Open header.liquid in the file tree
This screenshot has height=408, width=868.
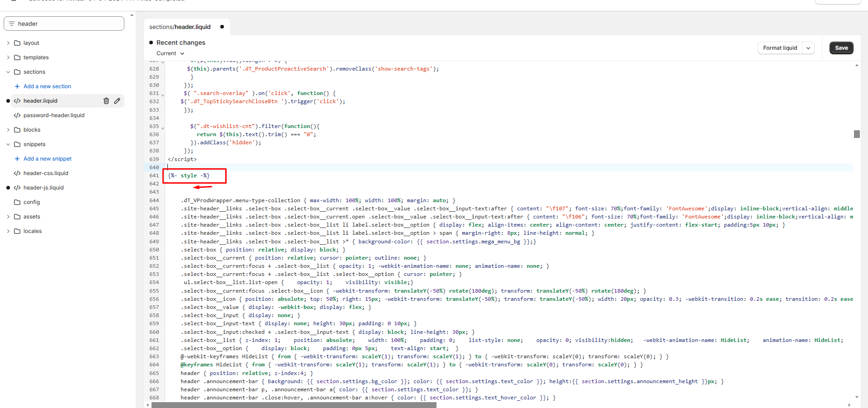pyautogui.click(x=40, y=101)
